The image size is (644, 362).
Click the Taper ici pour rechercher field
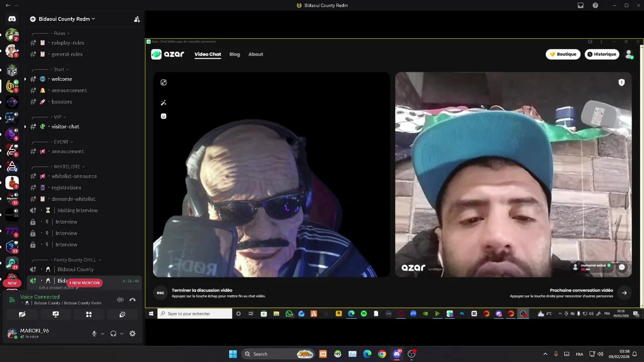point(195,314)
